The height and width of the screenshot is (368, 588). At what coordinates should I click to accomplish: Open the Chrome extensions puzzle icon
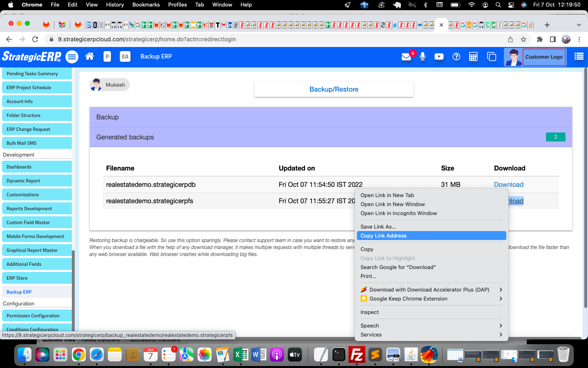click(540, 39)
